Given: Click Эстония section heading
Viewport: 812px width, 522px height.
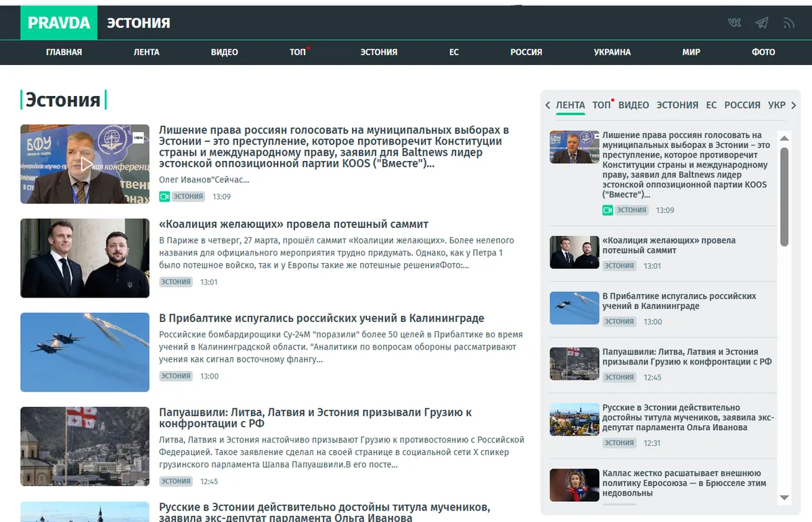Looking at the screenshot, I should [x=63, y=100].
